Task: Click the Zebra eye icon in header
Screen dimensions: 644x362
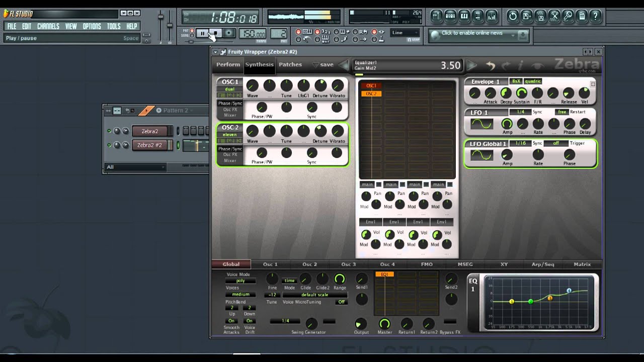Action: pyautogui.click(x=538, y=65)
